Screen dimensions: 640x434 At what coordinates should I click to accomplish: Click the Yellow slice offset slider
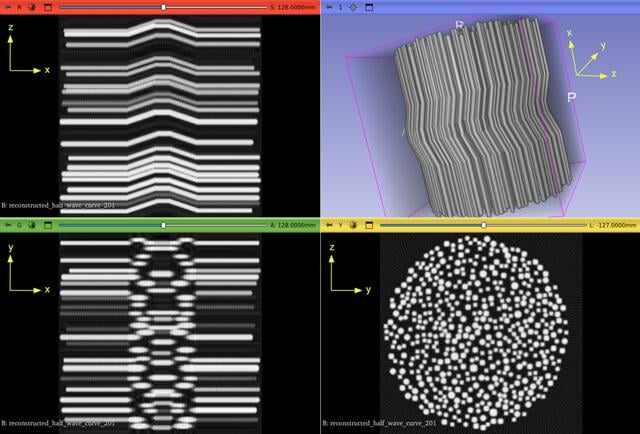(484, 225)
